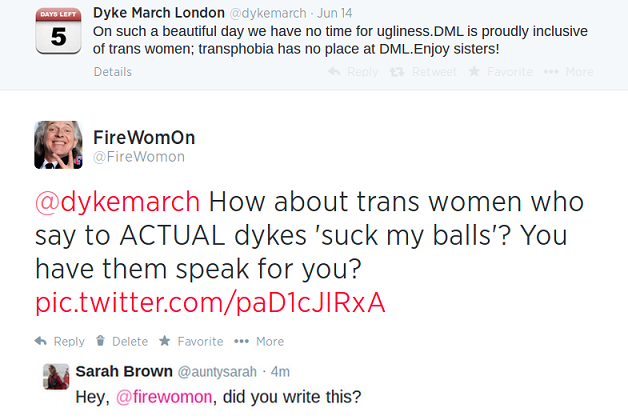Click Sarah Brown's avatar thumbnail
The width and height of the screenshot is (628, 420).
(x=55, y=375)
